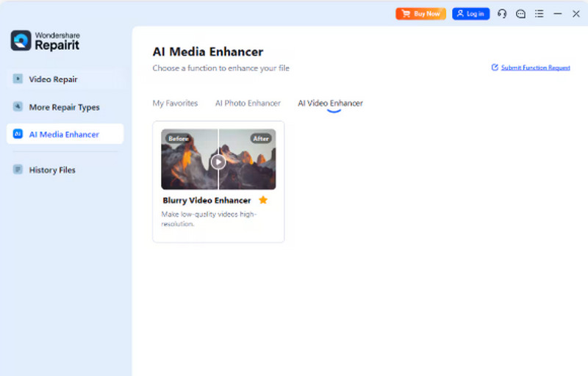Viewport: 588px width, 376px height.
Task: Click the History Files sidebar icon
Action: point(18,170)
